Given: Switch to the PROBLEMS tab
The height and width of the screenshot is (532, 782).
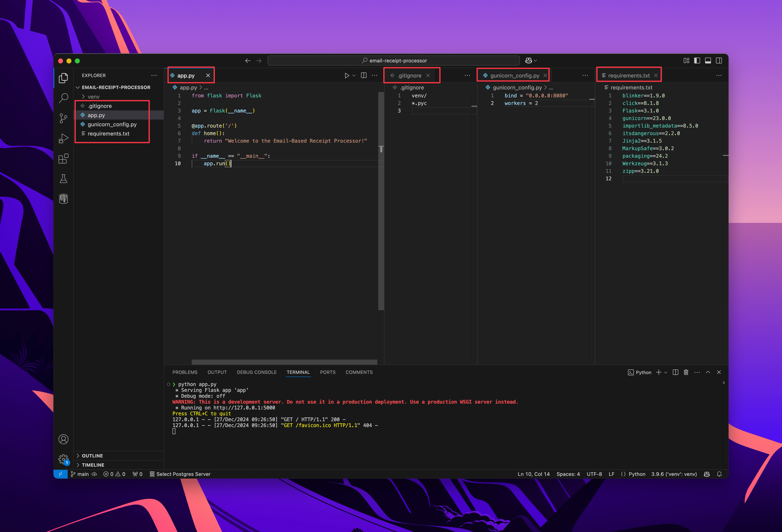Looking at the screenshot, I should coord(185,372).
